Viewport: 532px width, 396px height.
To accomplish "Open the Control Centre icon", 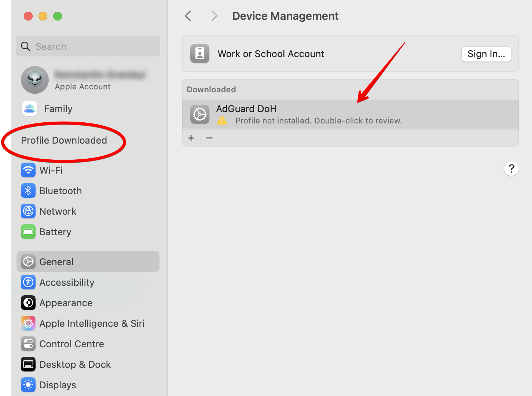I will (x=28, y=344).
